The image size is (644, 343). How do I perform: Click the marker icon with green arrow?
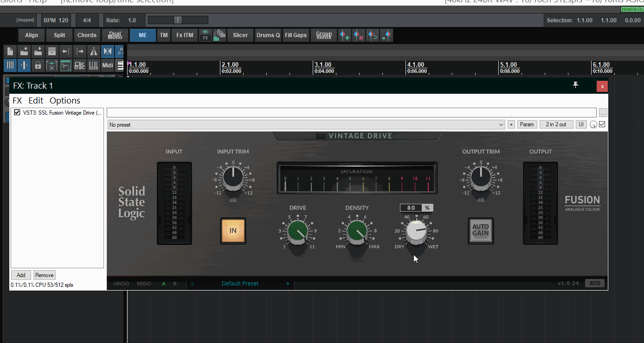click(x=386, y=35)
